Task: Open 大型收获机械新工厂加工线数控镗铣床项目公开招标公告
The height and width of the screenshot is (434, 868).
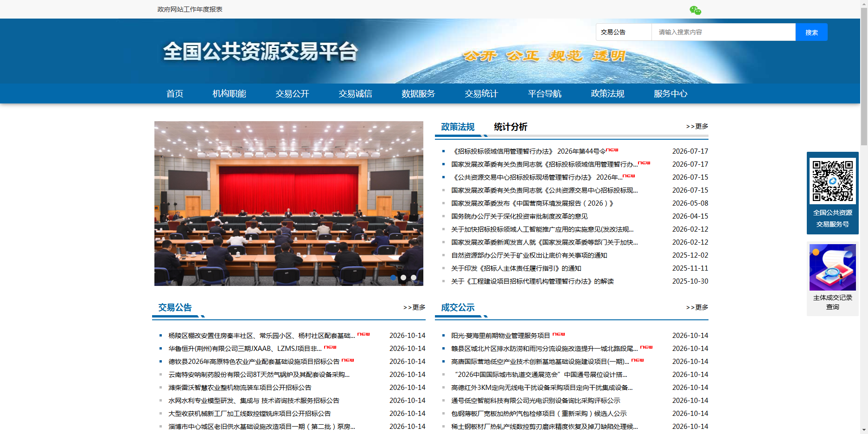Action: point(249,414)
